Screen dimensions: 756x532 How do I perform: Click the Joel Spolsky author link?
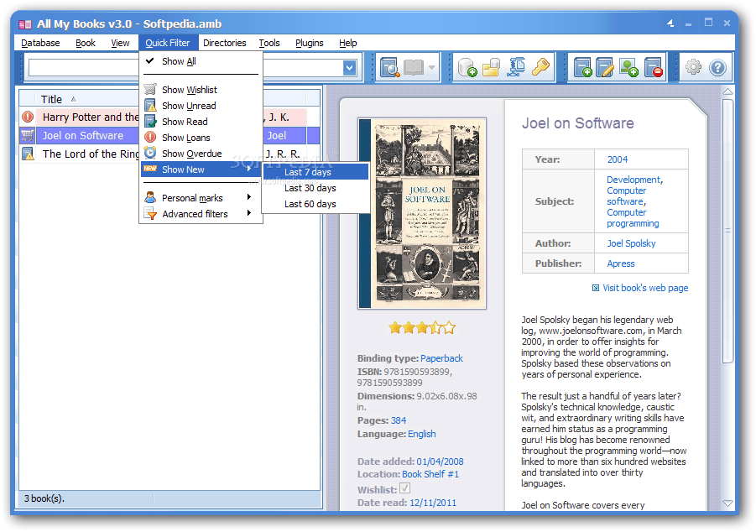(631, 243)
